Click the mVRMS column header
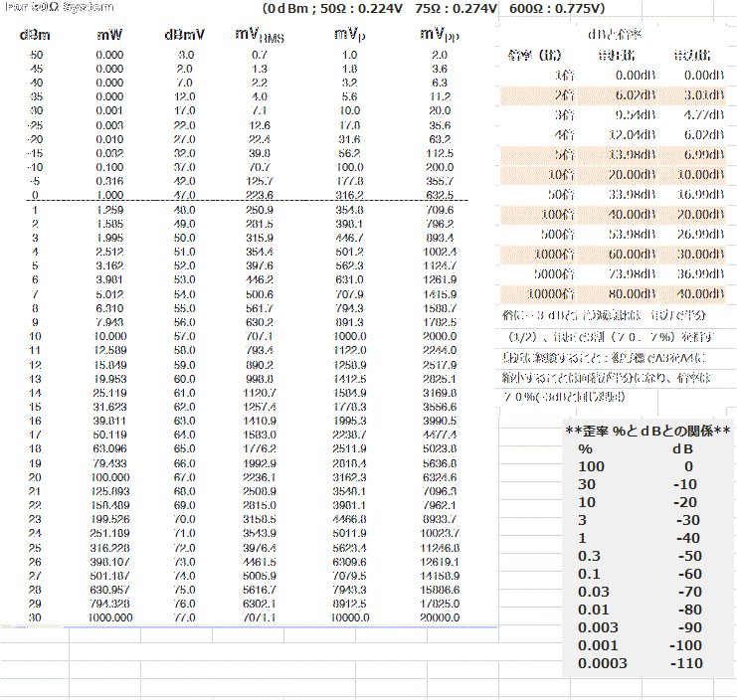Viewport: 737px width, 700px height. point(260,35)
